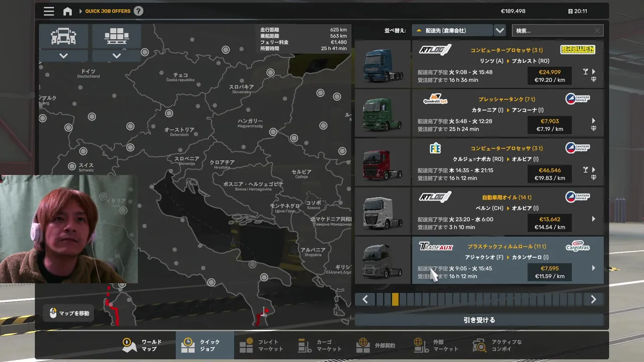
Task: Expand chevron under cargo filter
Action: (117, 56)
